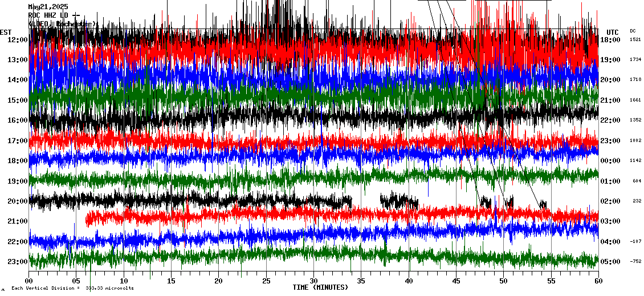Click the 19:00 UTC row label
The image size is (644, 296).
610,60
